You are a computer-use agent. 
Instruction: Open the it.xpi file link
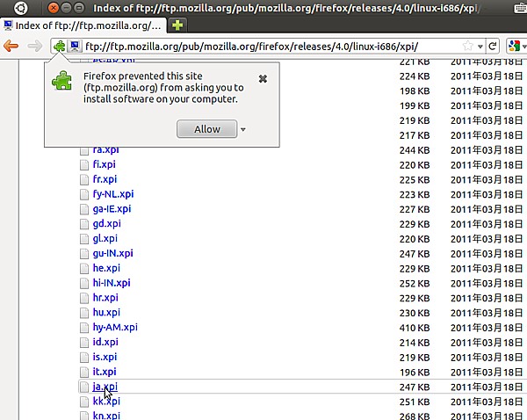(105, 372)
